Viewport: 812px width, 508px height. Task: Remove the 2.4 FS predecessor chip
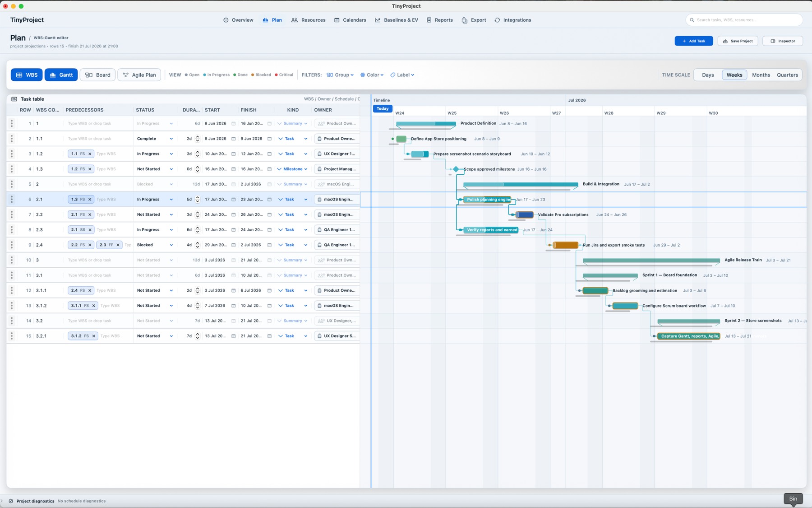90,290
